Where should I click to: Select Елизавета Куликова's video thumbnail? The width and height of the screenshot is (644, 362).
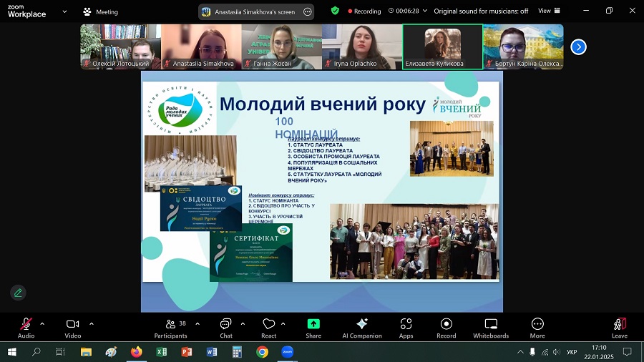[x=442, y=47]
